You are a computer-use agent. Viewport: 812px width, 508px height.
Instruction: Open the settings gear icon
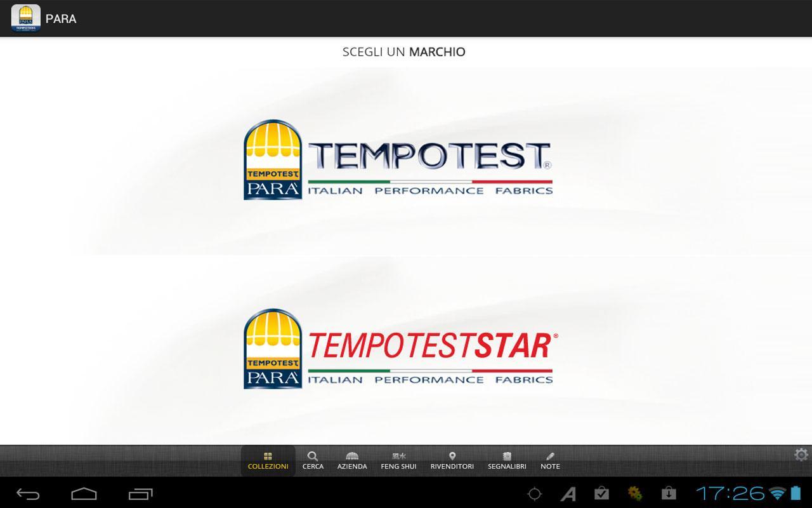coord(801,455)
